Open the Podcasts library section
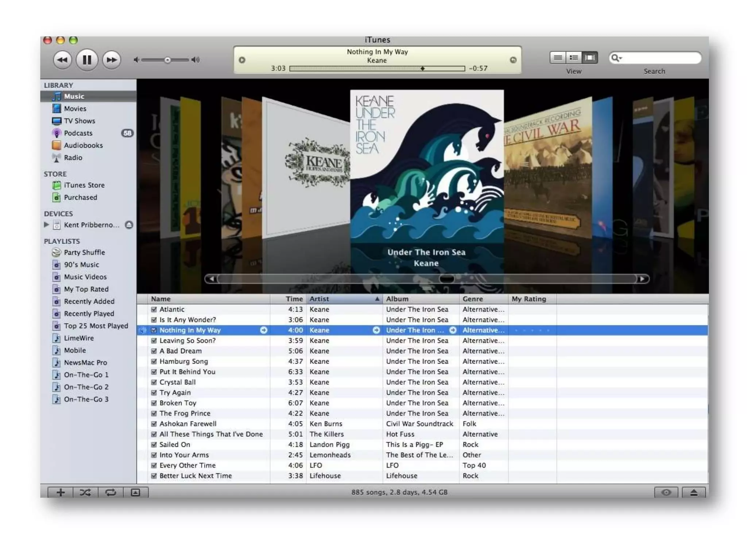 click(78, 133)
